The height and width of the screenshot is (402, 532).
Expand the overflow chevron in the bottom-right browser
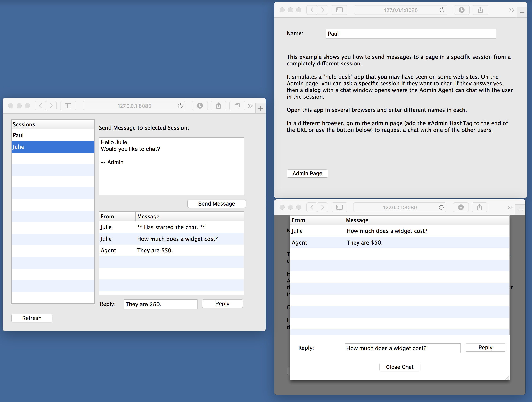tap(510, 207)
